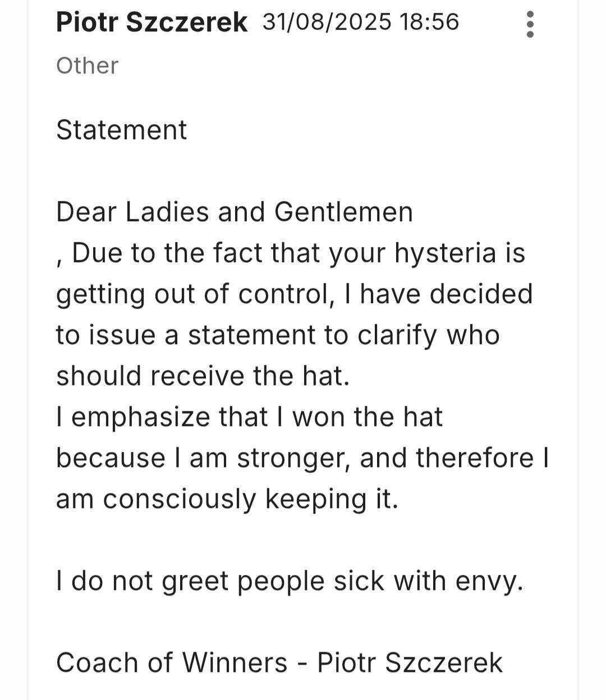This screenshot has height=700, width=606.
Task: Click the word 'hysteria' in the post
Action: pyautogui.click(x=445, y=253)
